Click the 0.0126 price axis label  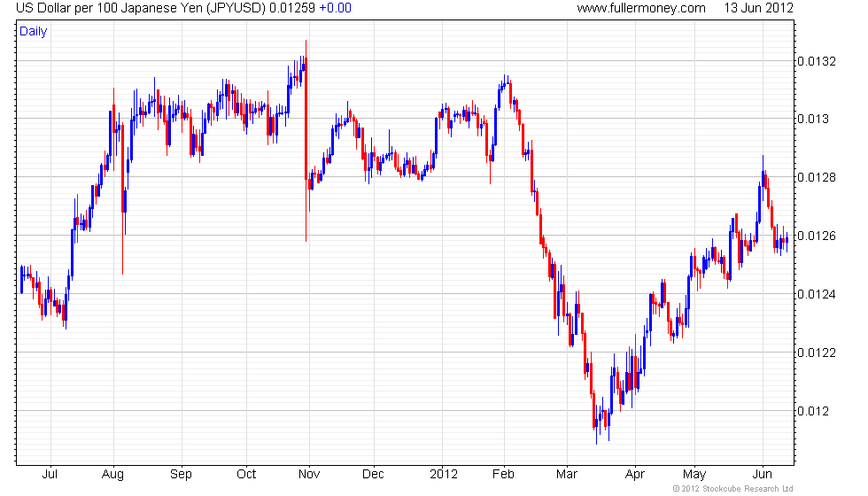817,236
